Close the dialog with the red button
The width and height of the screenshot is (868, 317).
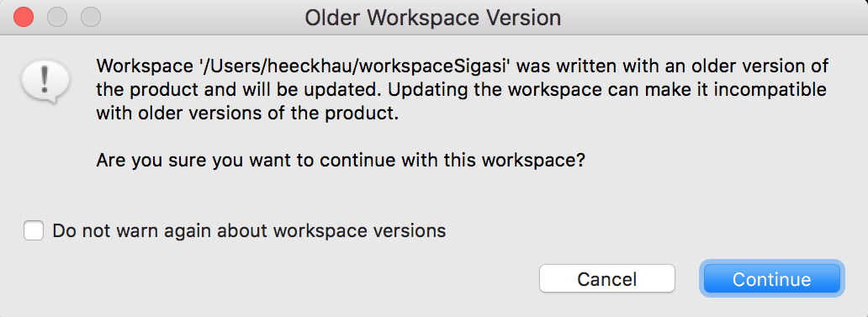(24, 17)
